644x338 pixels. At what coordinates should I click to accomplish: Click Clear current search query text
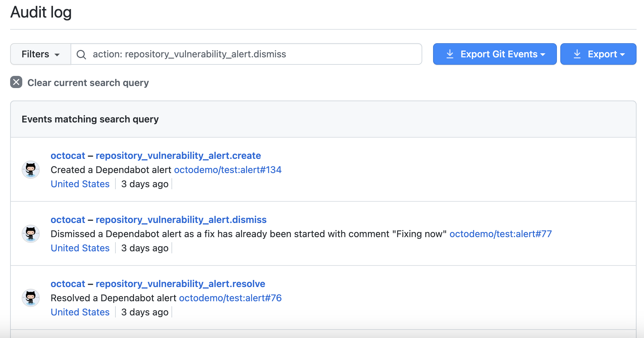pyautogui.click(x=88, y=83)
